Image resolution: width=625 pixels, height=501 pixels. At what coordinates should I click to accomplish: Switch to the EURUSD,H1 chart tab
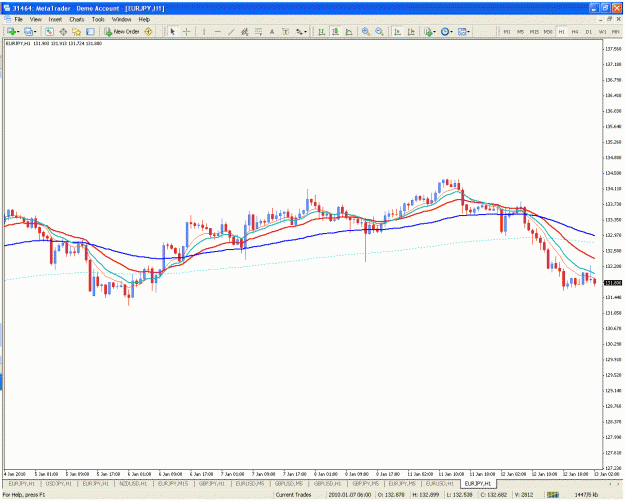coord(440,483)
